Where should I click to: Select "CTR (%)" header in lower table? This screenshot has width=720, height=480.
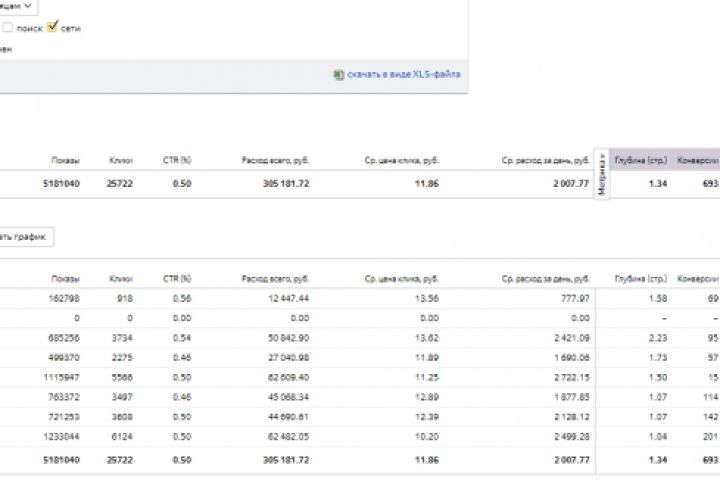[x=177, y=277]
